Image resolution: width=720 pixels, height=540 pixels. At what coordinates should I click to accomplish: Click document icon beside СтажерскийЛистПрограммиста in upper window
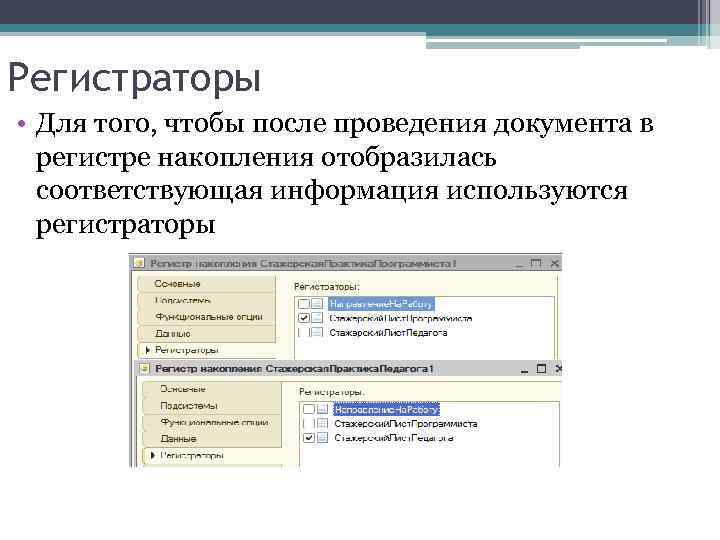[x=317, y=318]
